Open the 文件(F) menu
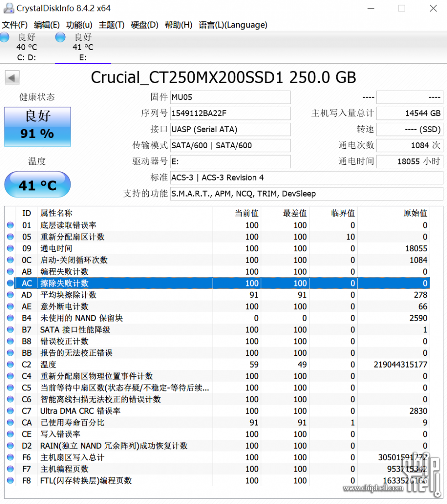447x504 pixels. point(15,25)
